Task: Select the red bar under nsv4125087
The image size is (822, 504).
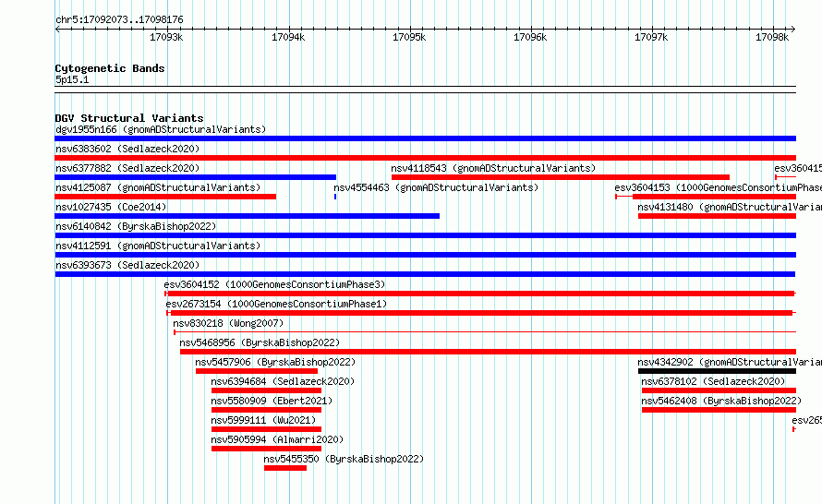Action: click(165, 197)
